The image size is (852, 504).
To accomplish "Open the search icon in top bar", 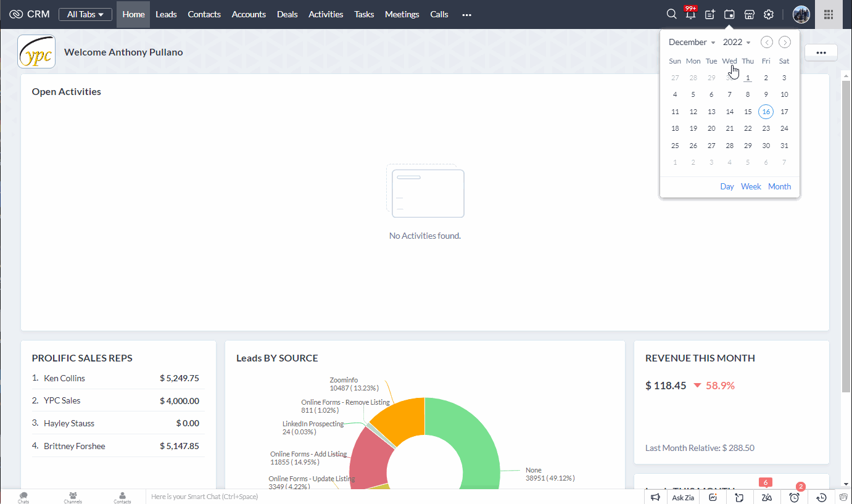I will [672, 14].
